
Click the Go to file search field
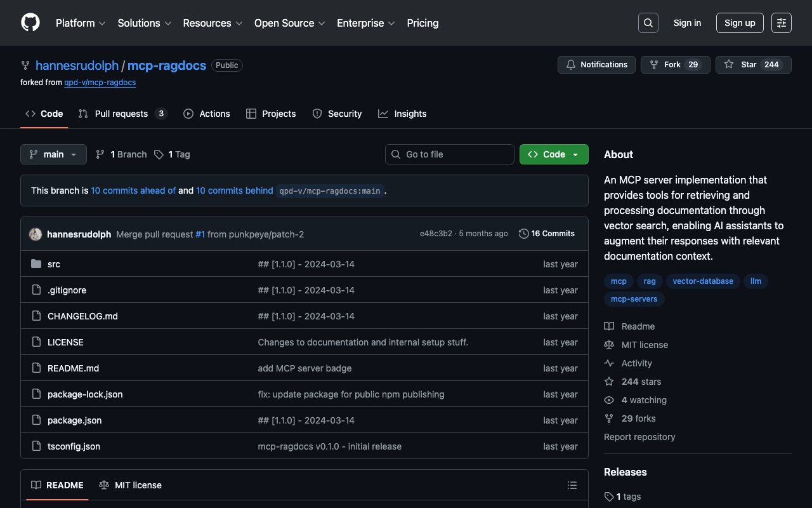449,154
